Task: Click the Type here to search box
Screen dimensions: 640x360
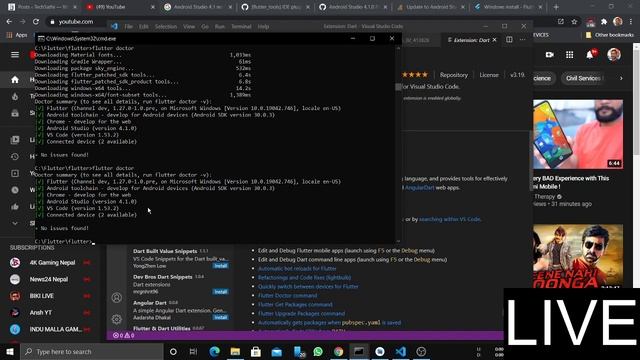Action: 92,351
